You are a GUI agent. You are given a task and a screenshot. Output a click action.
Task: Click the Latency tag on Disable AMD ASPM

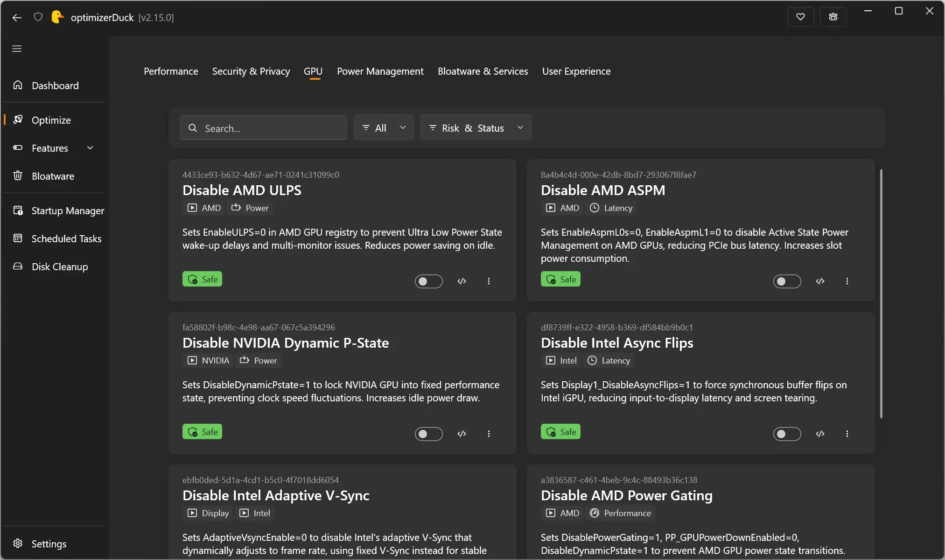(611, 208)
